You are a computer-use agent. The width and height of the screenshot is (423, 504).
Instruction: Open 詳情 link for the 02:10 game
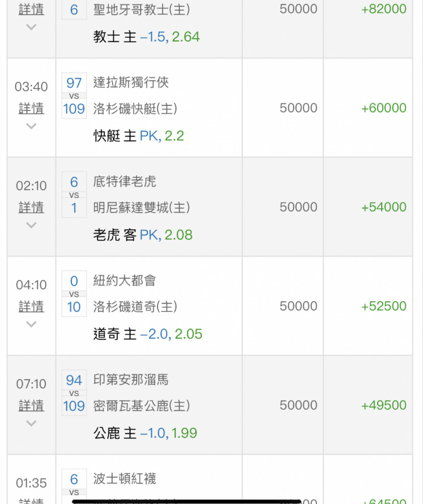click(x=31, y=207)
